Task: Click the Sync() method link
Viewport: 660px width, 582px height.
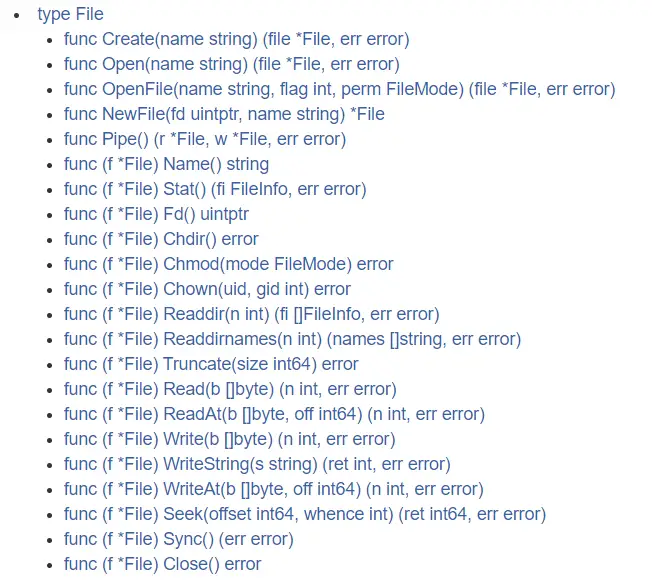Action: click(178, 539)
